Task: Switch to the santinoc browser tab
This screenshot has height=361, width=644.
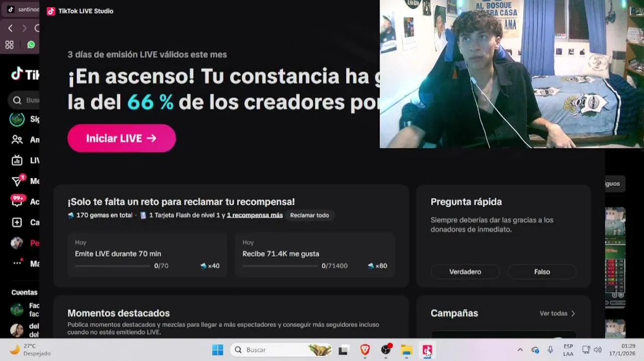Action: (x=21, y=9)
